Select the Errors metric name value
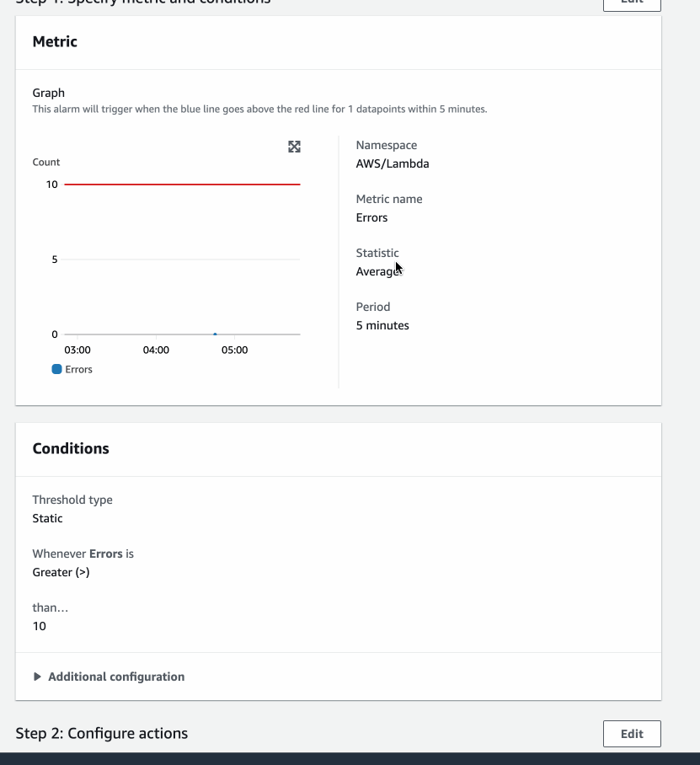 tap(372, 217)
